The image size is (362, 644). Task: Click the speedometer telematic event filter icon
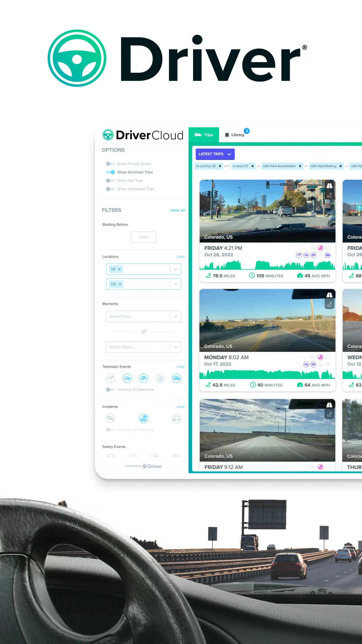(x=143, y=378)
